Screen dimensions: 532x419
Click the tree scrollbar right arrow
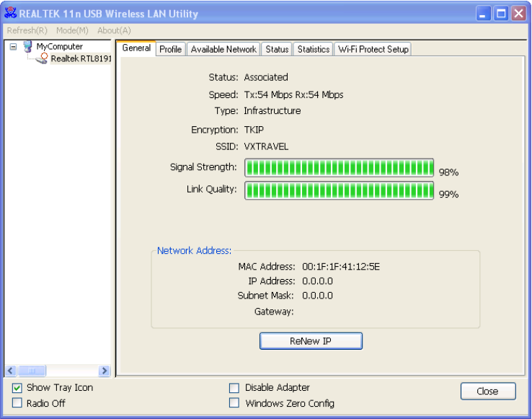(x=105, y=371)
